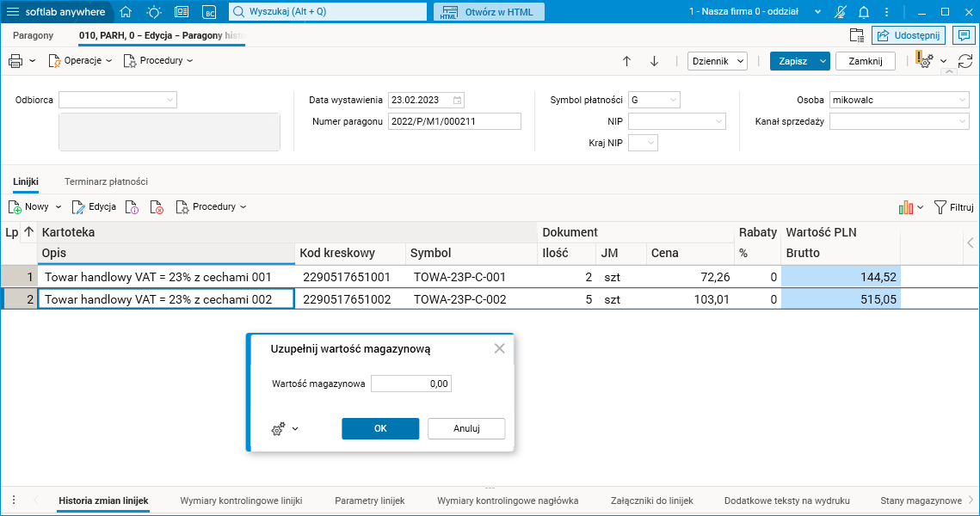Click the Numer paragonu field
980x516 pixels.
tap(454, 121)
